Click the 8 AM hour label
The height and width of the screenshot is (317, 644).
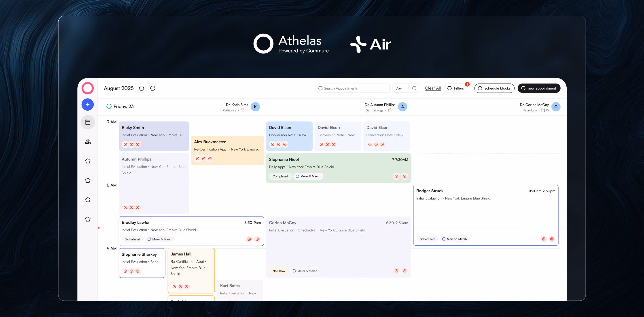[112, 185]
